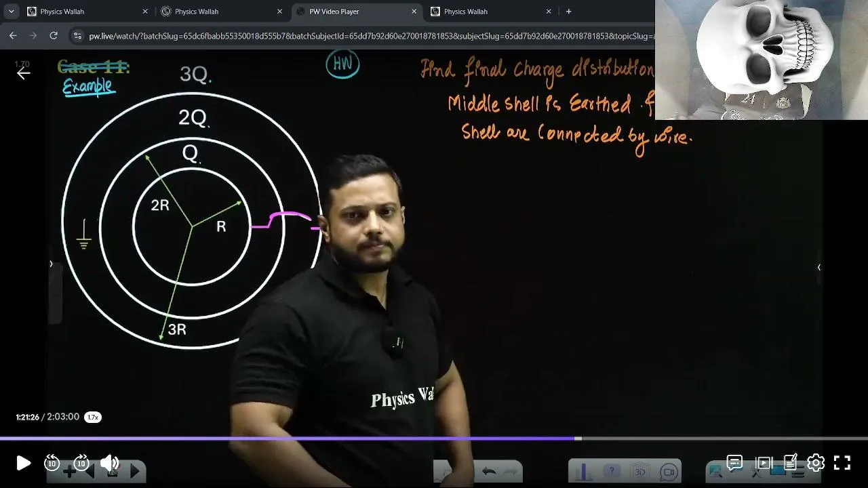Image resolution: width=868 pixels, height=488 pixels.
Task: Click the video frame to toggle playback
Action: [x=434, y=244]
